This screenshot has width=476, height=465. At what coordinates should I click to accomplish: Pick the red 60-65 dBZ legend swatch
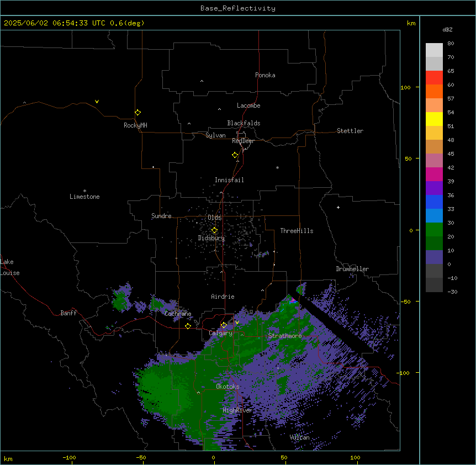point(434,77)
